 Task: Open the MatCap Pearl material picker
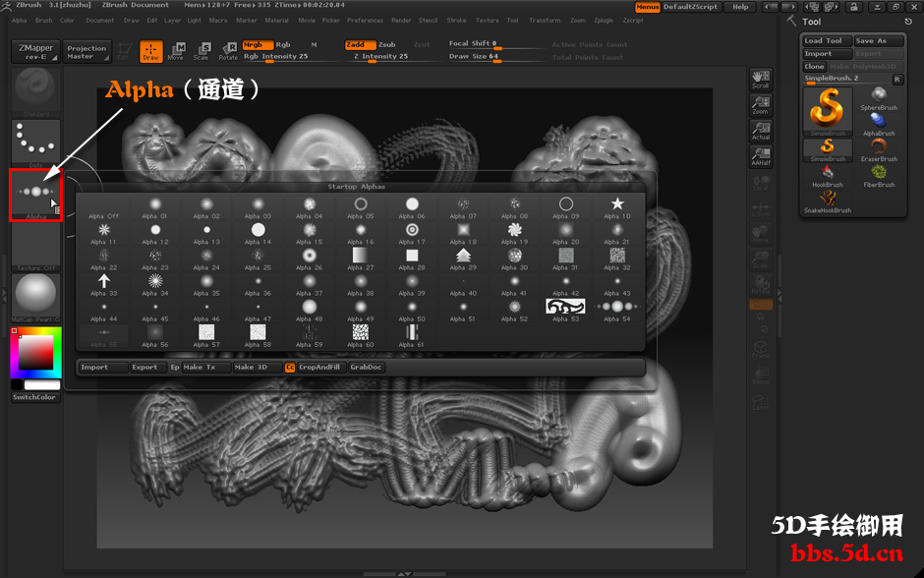[x=36, y=298]
